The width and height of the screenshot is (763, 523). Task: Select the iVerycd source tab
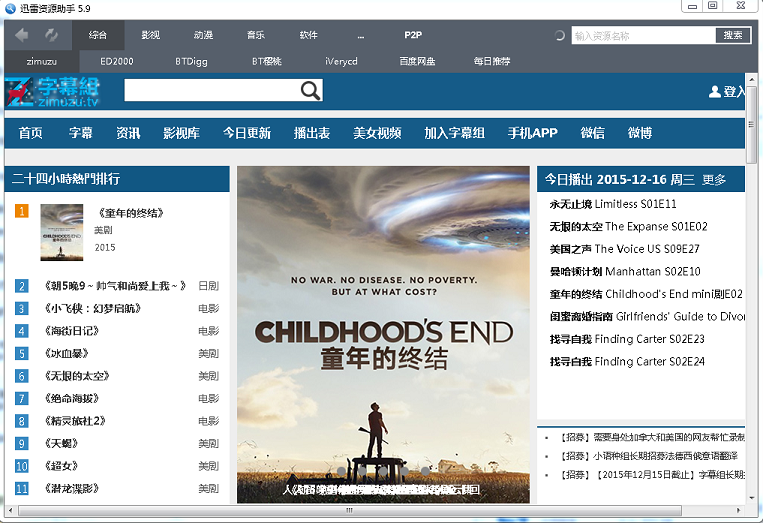coord(341,61)
